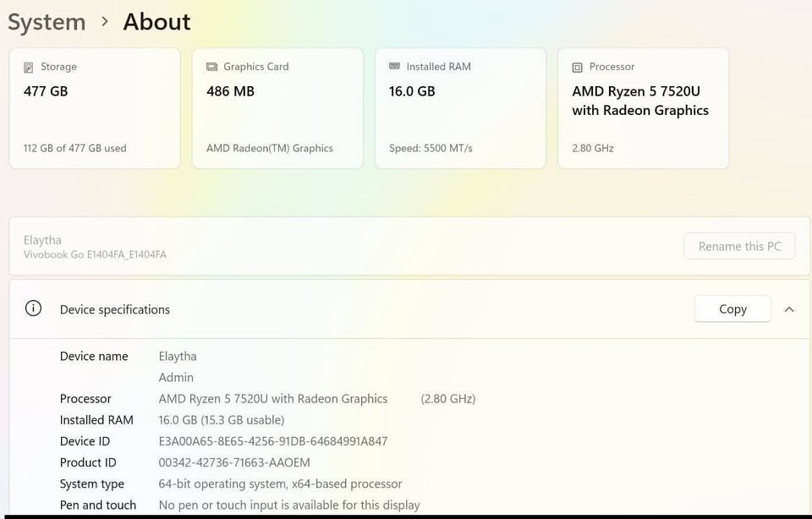This screenshot has width=812, height=519.
Task: Open the Graphics Card summary card
Action: (x=277, y=108)
